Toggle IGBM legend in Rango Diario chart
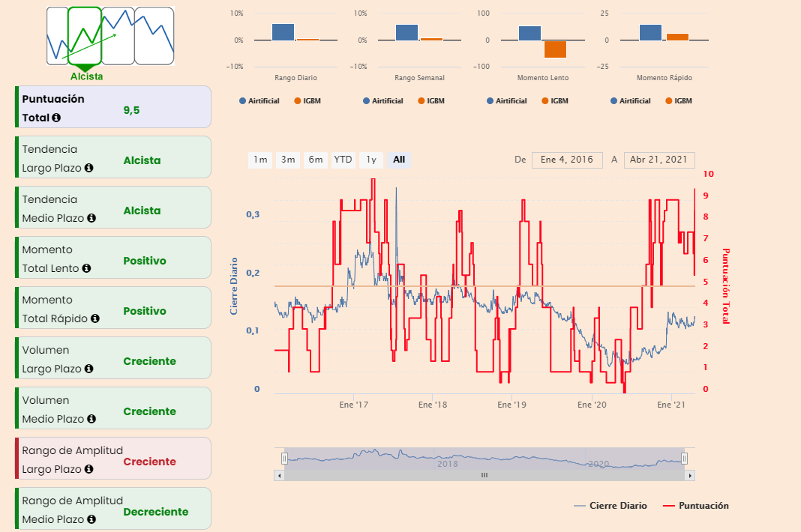 pos(307,100)
